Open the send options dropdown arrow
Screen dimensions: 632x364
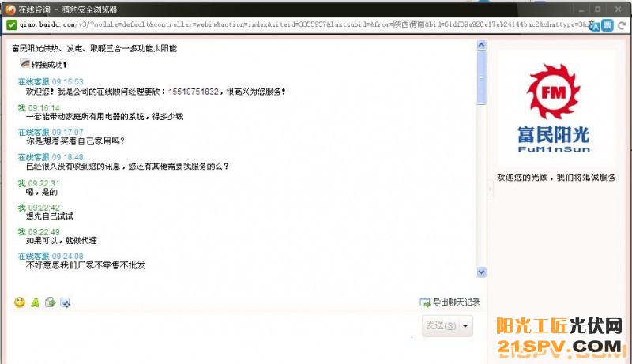465,325
